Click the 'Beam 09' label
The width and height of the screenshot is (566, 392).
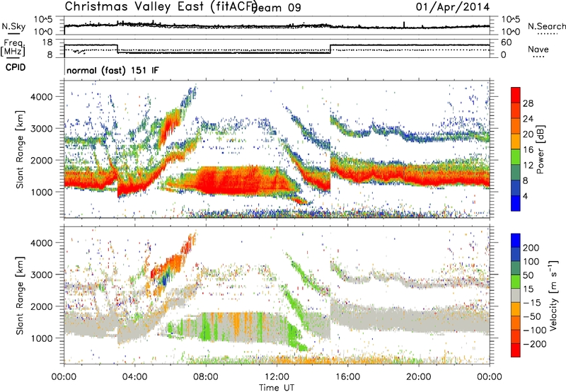tap(276, 8)
